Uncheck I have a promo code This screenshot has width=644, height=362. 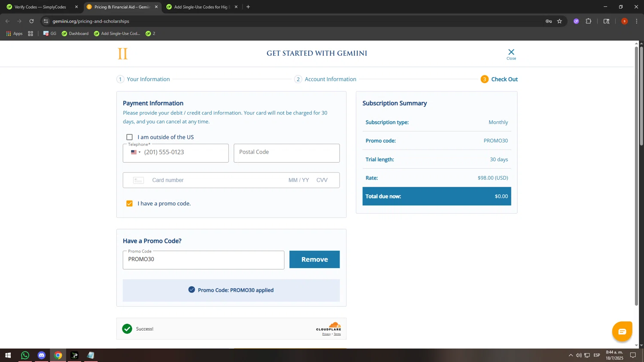tap(129, 203)
